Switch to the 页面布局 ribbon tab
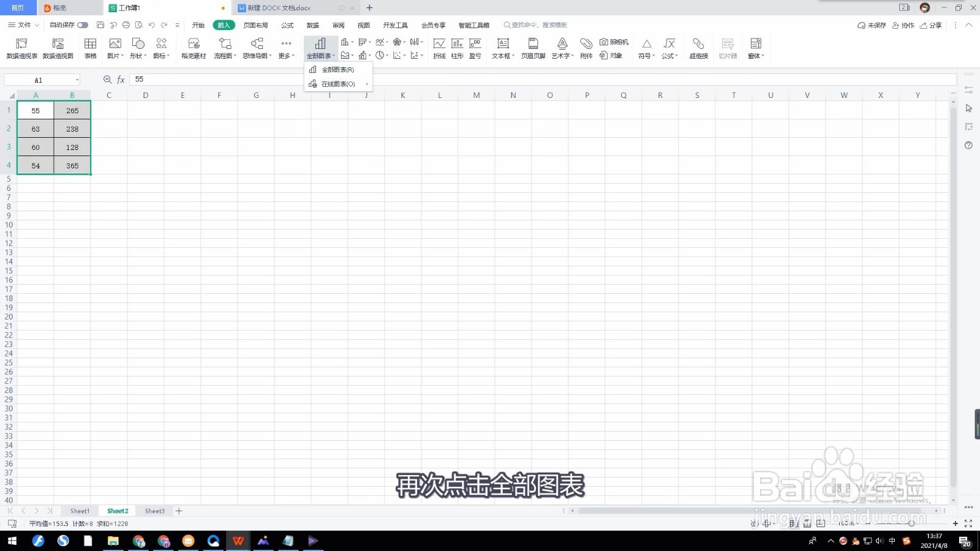Image resolution: width=980 pixels, height=551 pixels. [255, 25]
